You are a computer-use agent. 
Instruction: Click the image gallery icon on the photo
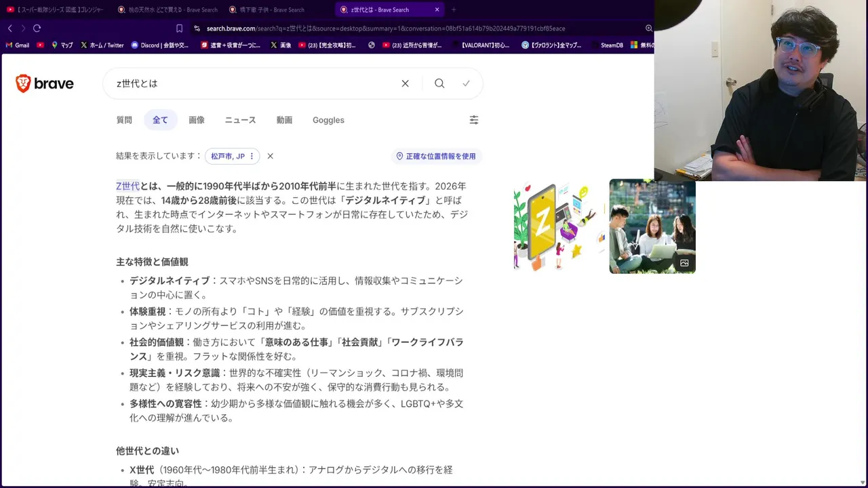(684, 263)
